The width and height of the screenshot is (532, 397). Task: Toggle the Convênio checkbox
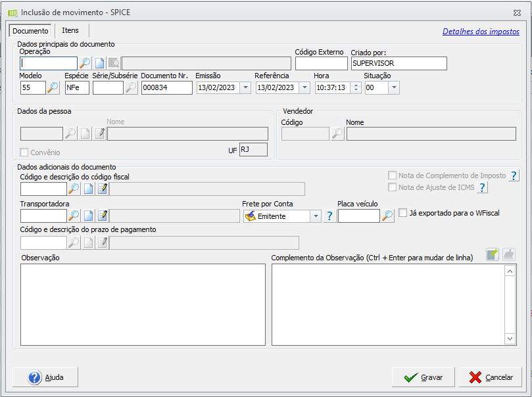click(24, 152)
